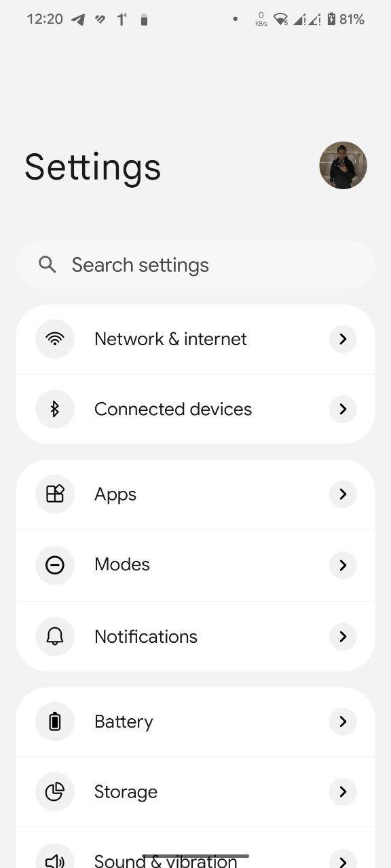Tap the Notifications bell icon

point(55,636)
